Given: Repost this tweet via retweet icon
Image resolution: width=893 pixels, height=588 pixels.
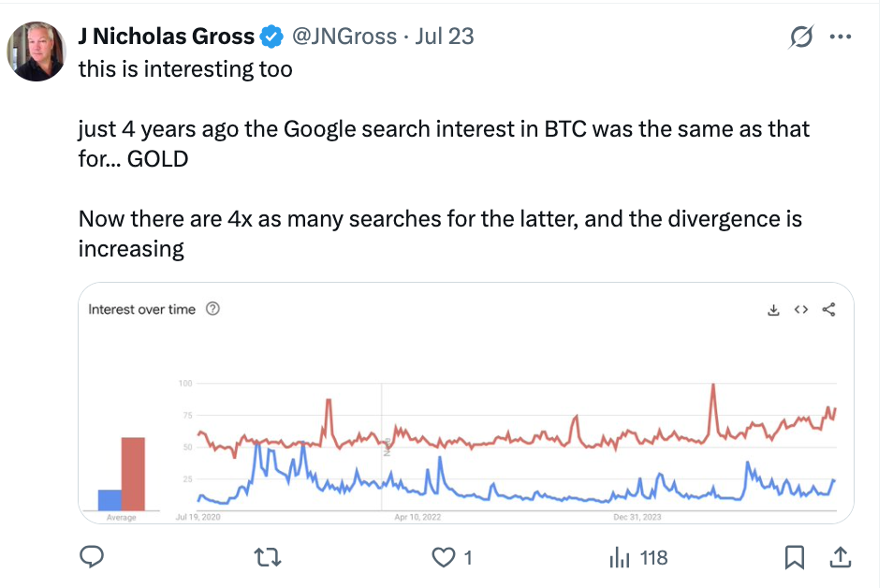Looking at the screenshot, I should coord(268,558).
